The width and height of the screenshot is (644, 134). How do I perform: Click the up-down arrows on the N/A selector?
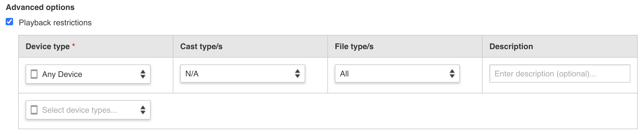click(x=298, y=74)
